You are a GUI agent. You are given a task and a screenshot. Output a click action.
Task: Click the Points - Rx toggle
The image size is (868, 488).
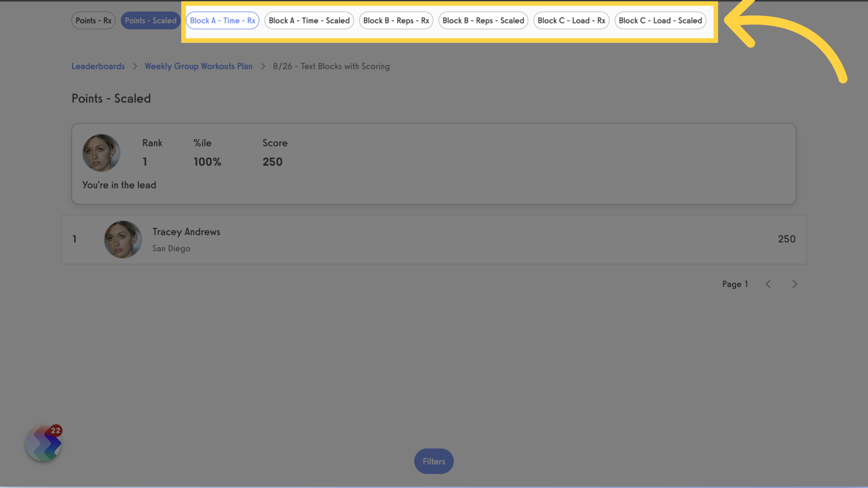(x=93, y=20)
